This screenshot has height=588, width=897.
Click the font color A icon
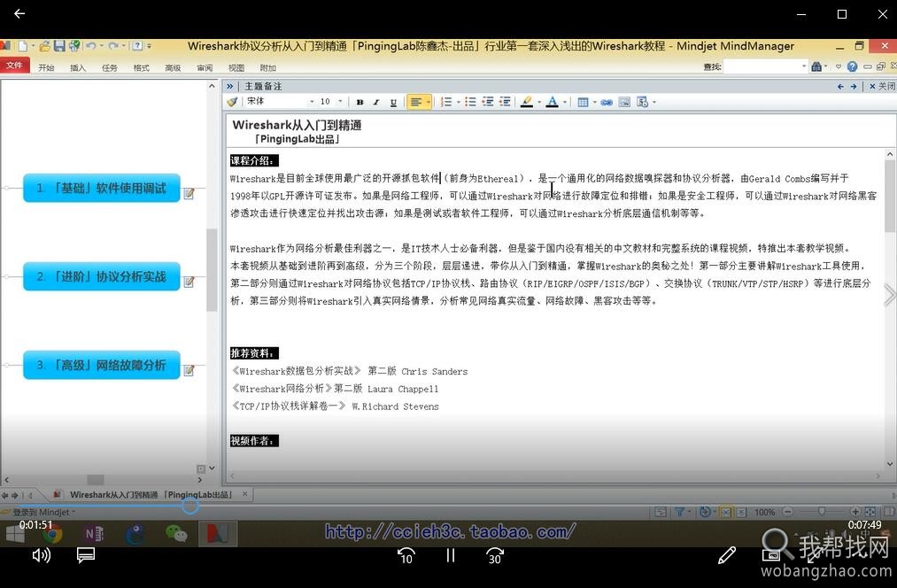coord(552,102)
